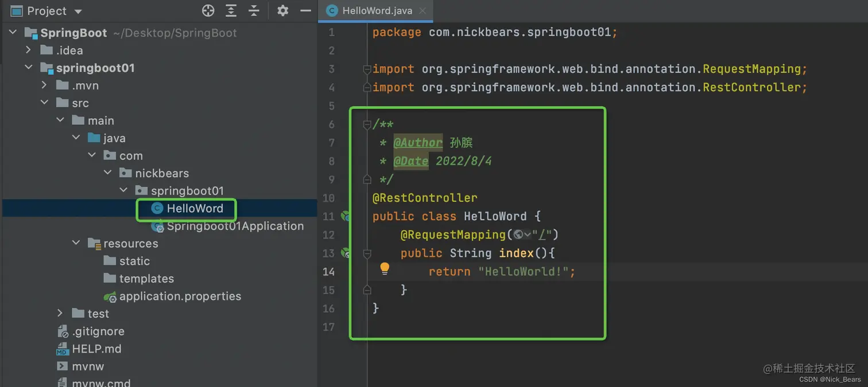
Task: Click the Expand All toolbar icon
Action: click(231, 11)
